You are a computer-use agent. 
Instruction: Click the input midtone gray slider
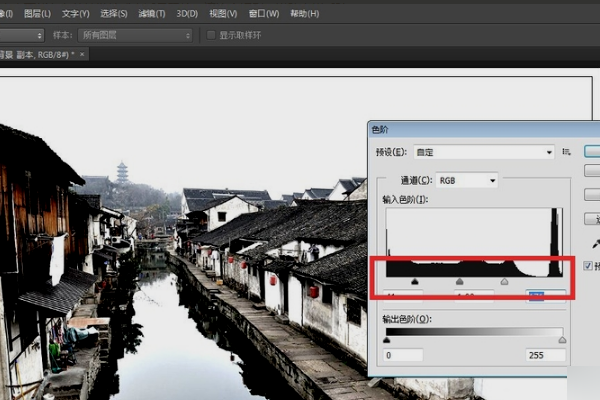pyautogui.click(x=459, y=283)
